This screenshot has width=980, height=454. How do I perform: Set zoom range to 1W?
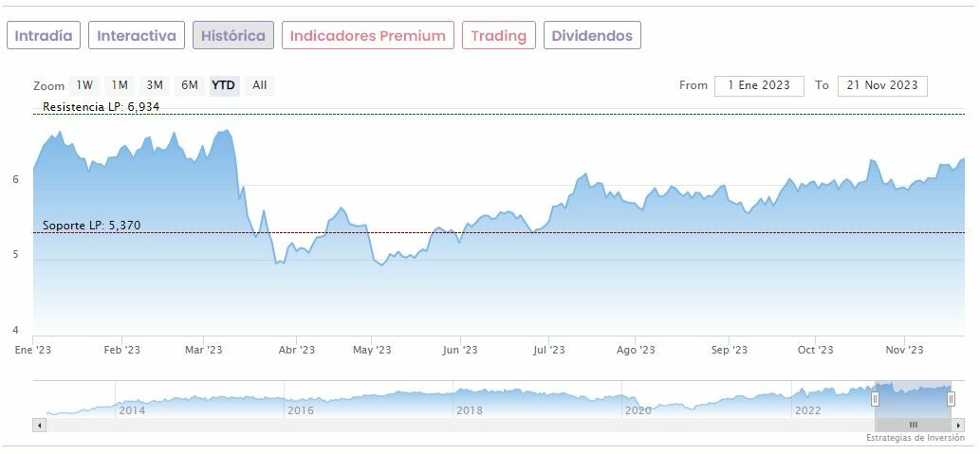[x=85, y=85]
